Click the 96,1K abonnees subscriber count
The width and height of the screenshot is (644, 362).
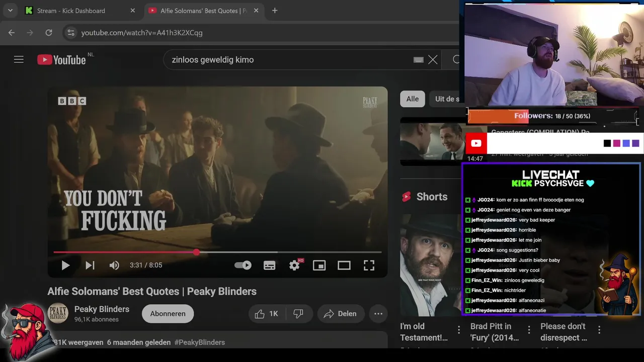coord(97,320)
